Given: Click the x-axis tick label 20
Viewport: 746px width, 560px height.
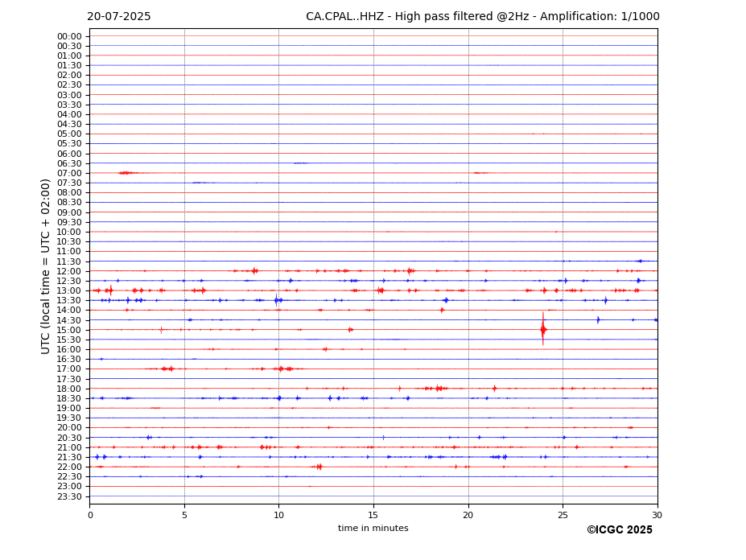Looking at the screenshot, I should pyautogui.click(x=468, y=515).
